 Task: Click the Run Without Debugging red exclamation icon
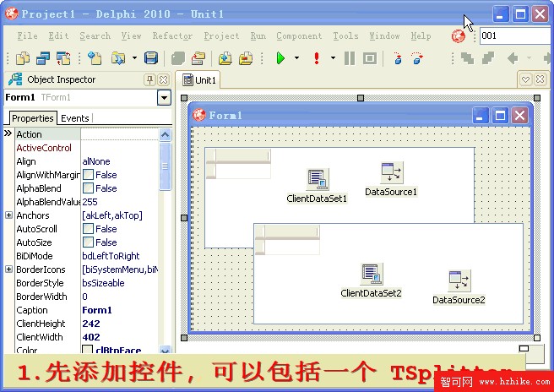(317, 58)
